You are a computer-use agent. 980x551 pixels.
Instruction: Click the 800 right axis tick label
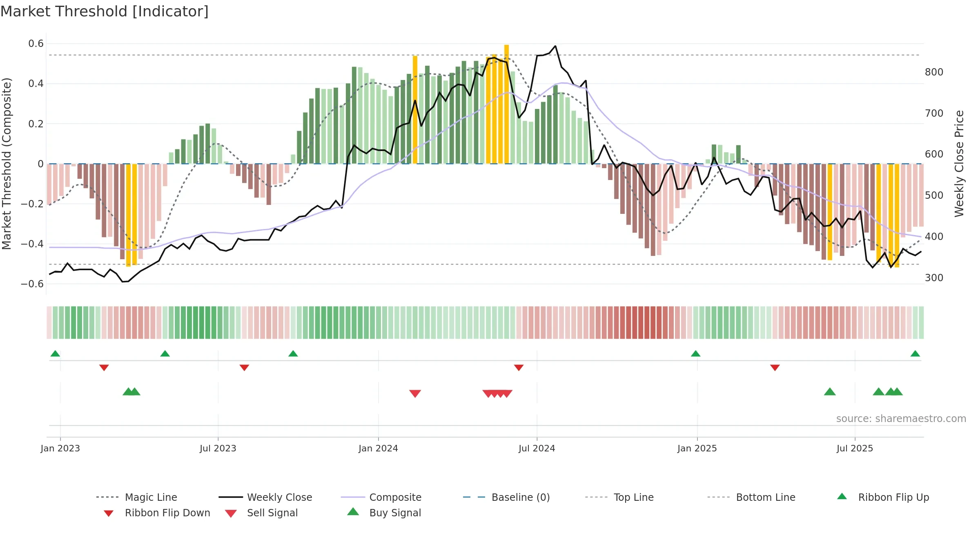coord(934,72)
